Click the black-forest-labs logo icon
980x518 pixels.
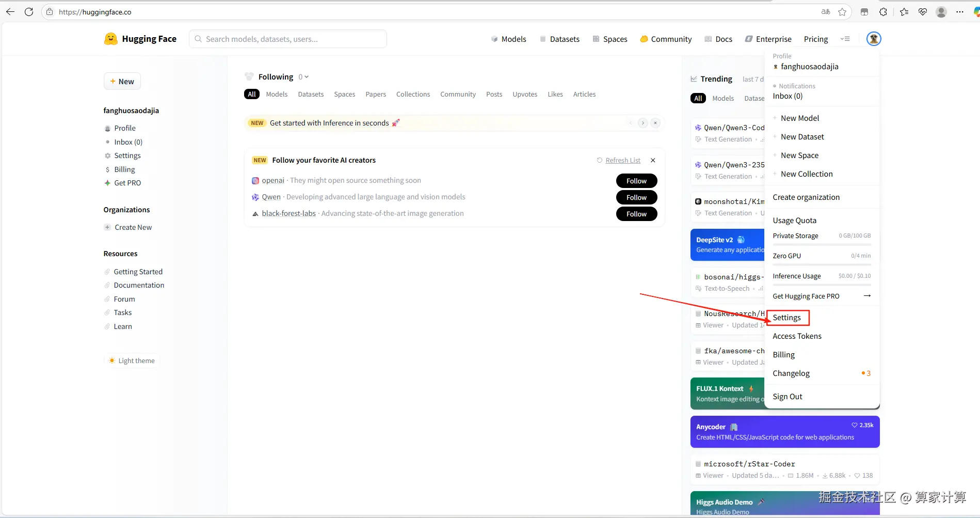(255, 213)
